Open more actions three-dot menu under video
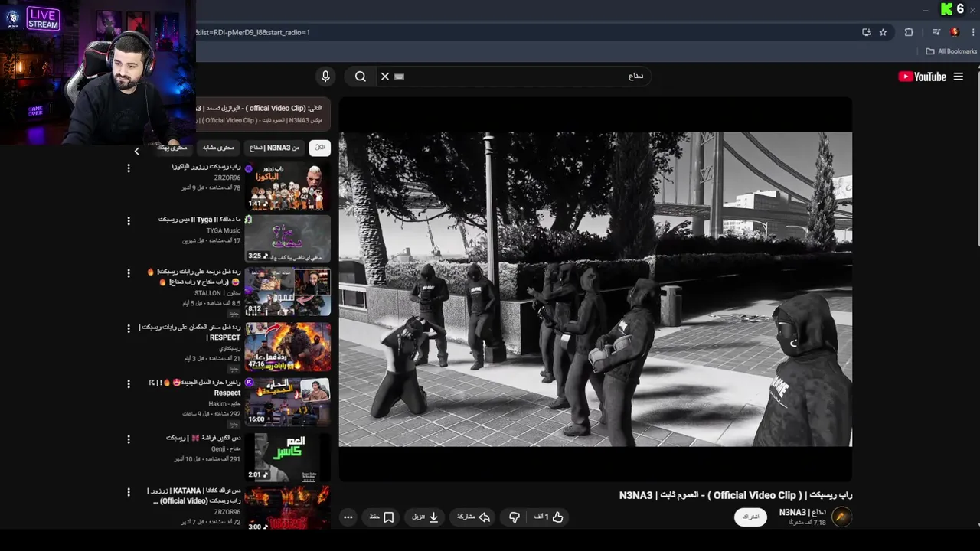 click(x=348, y=517)
